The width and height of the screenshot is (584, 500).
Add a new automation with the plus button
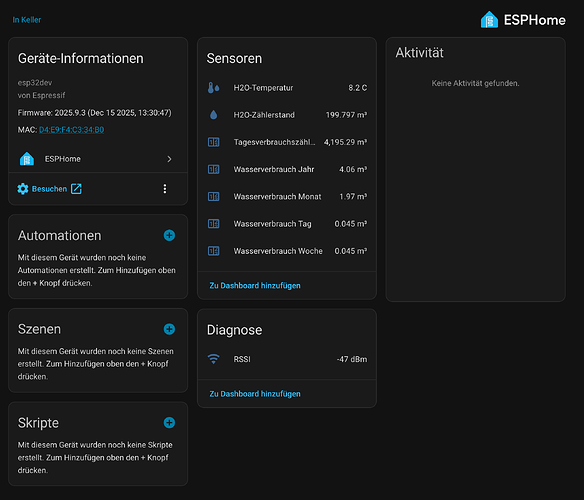point(169,235)
